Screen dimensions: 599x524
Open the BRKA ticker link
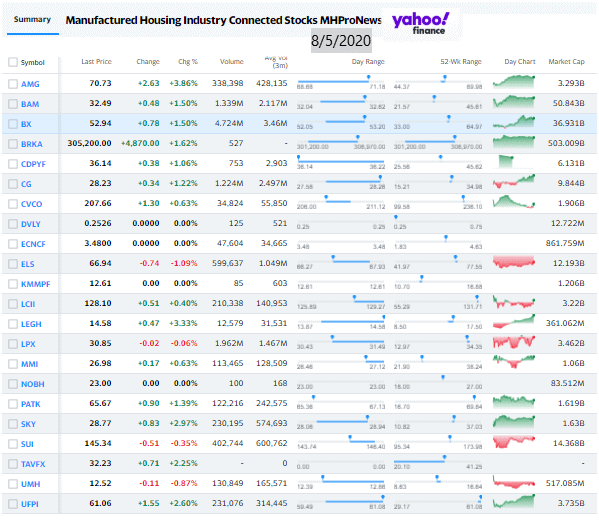[32, 144]
